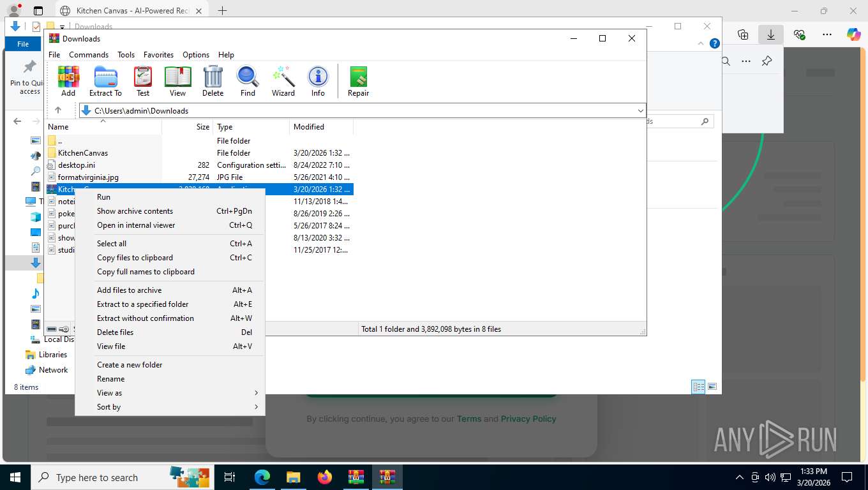Click the Find toolbar icon
The width and height of the screenshot is (868, 490).
(x=248, y=82)
